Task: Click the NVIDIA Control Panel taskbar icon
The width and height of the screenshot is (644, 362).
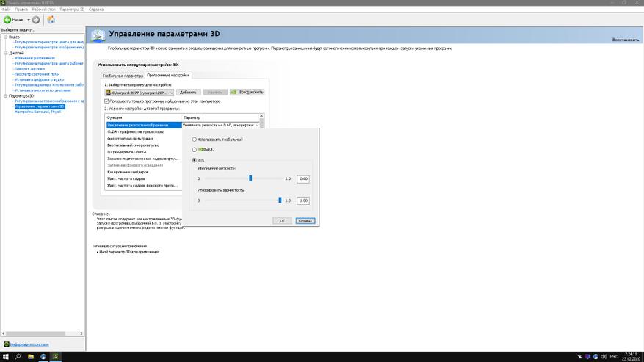Action: (57, 356)
